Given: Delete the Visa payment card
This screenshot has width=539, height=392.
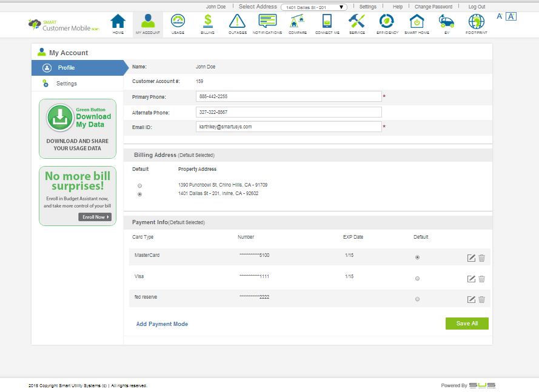Looking at the screenshot, I should point(481,279).
